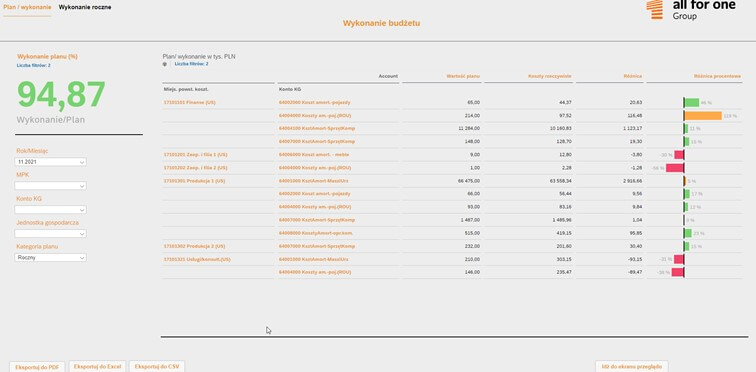Screen dimensions: 756x372
Task: Click the Różnica procentowa column header
Action: [x=717, y=76]
